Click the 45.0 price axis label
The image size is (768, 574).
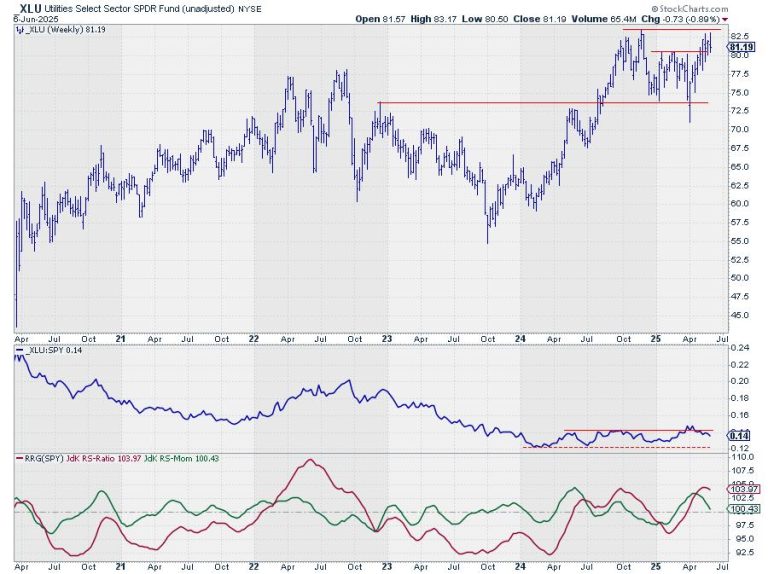(739, 315)
